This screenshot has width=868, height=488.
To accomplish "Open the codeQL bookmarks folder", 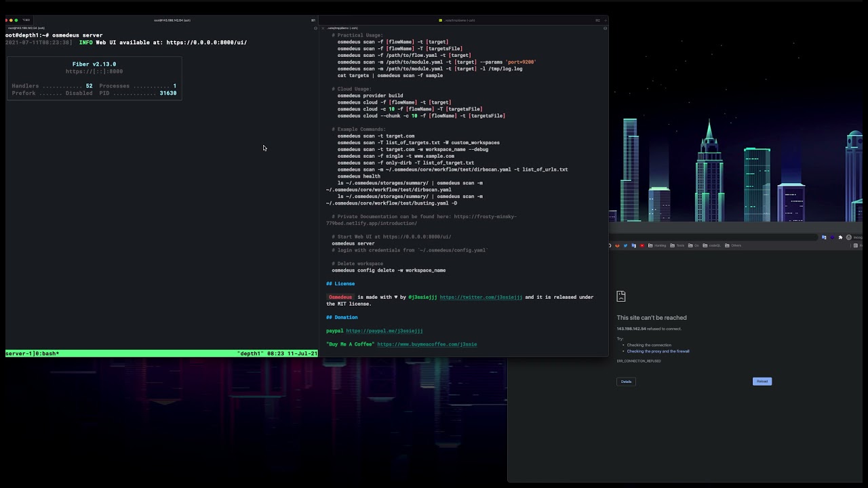I will (711, 245).
